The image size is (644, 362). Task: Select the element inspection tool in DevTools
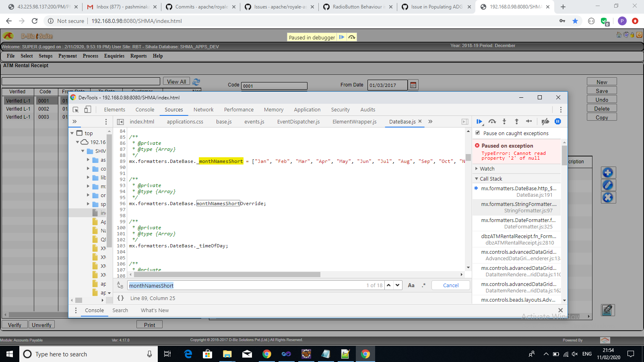pyautogui.click(x=75, y=109)
